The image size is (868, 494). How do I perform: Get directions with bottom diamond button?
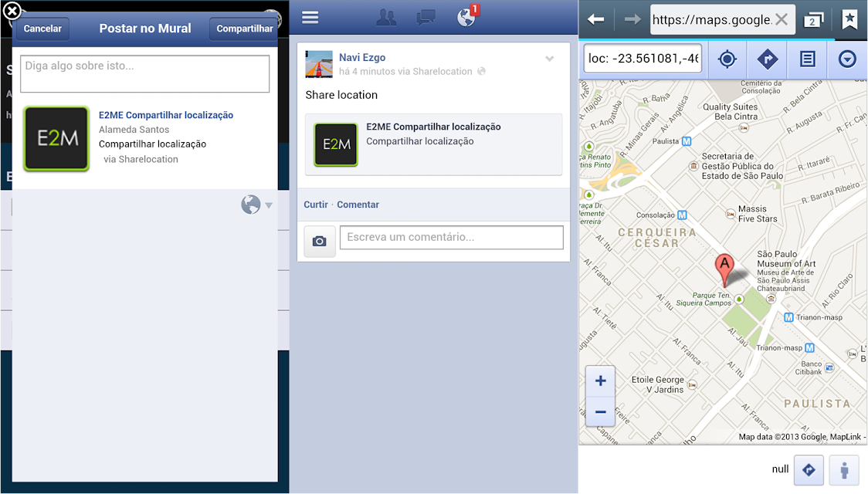click(x=809, y=470)
